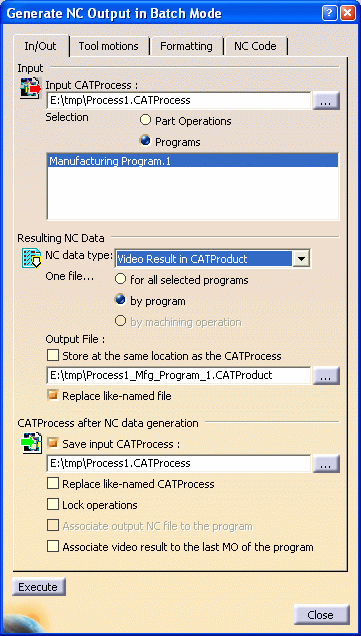Open the NC data type dropdown arrow
Screen dimensions: 361x636
[x=301, y=258]
